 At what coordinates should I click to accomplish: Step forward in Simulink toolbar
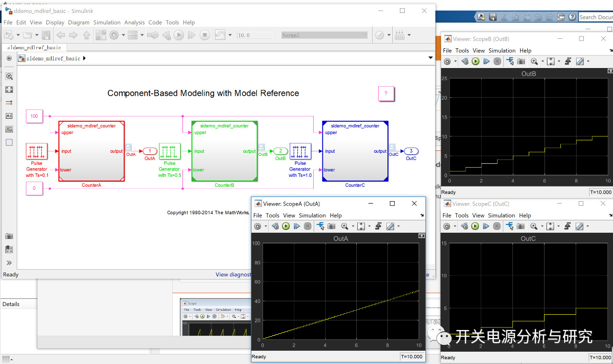[192, 35]
